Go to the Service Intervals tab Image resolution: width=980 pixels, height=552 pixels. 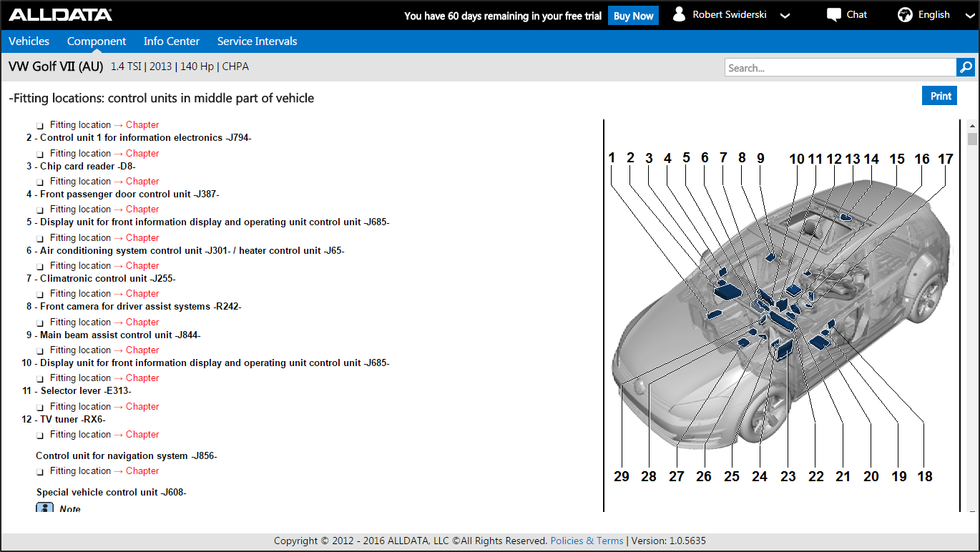point(258,41)
